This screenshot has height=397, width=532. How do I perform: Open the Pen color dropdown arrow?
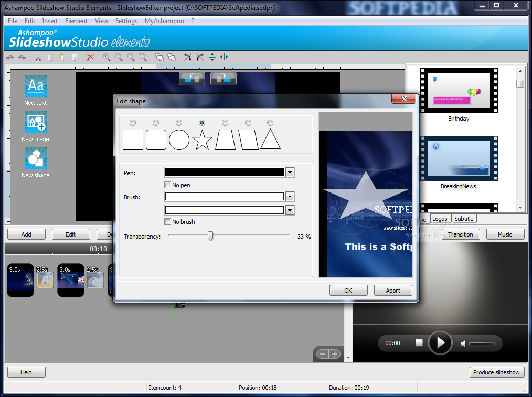coord(290,173)
